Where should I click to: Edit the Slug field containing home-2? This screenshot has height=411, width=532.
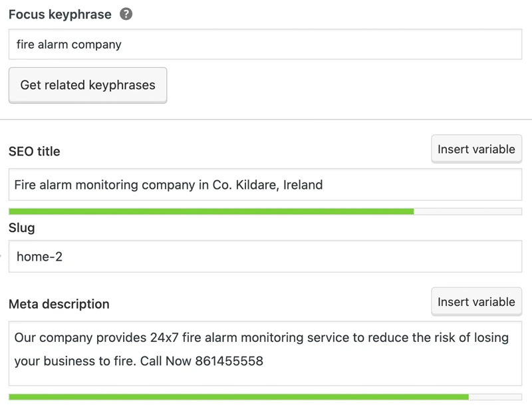pos(265,257)
